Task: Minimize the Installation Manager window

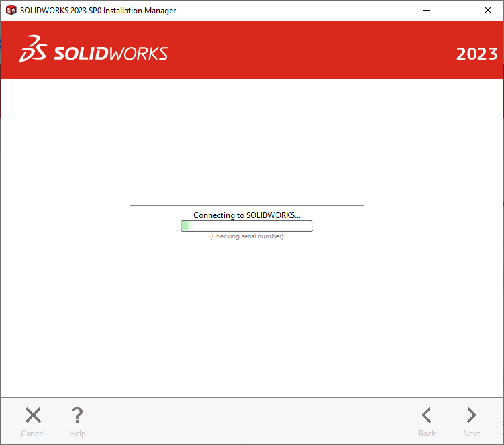Action: click(427, 10)
